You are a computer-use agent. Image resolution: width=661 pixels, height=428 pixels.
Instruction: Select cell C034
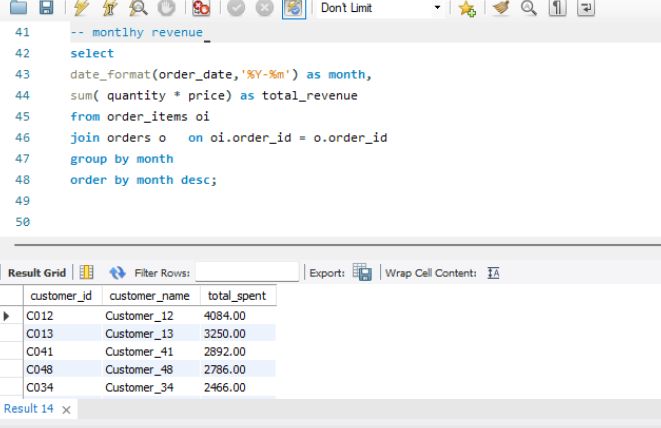click(x=62, y=387)
